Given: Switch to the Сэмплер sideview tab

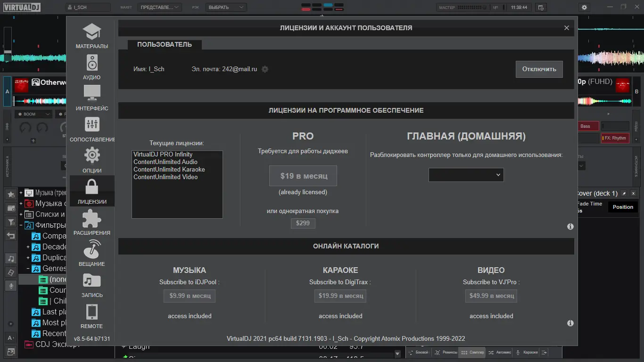Looking at the screenshot, I should click(x=472, y=353).
